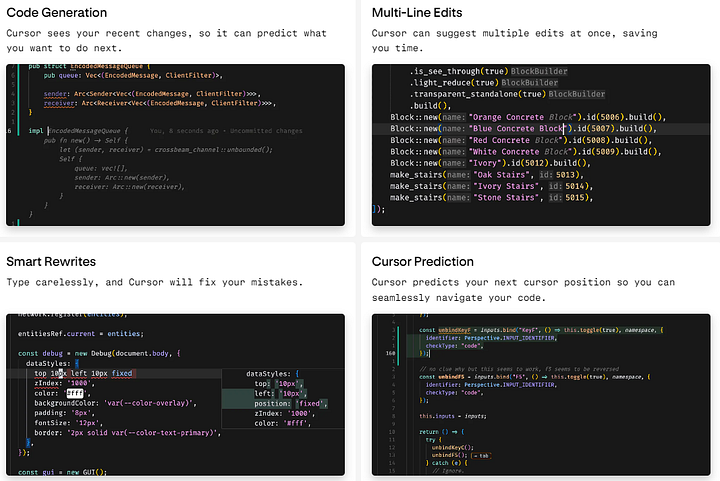The width and height of the screenshot is (720, 481).
Task: Click the make_stairs "Ivory Stairs" line
Action: (491, 186)
